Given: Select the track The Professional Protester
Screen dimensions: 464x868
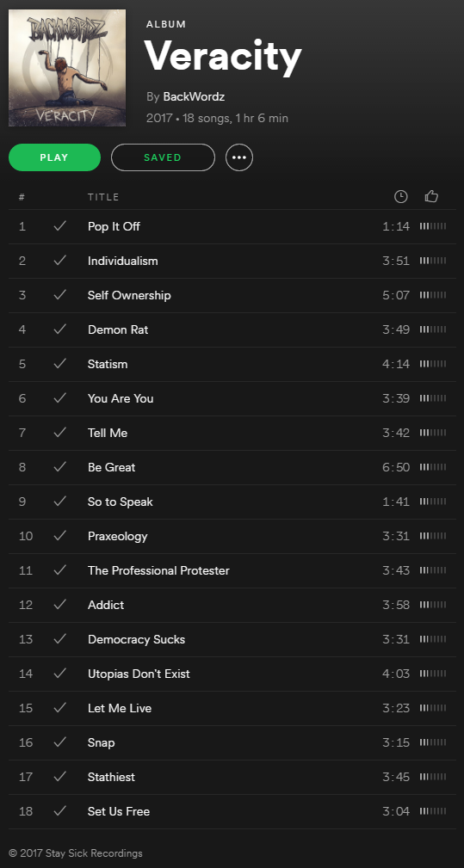Looking at the screenshot, I should coord(232,570).
